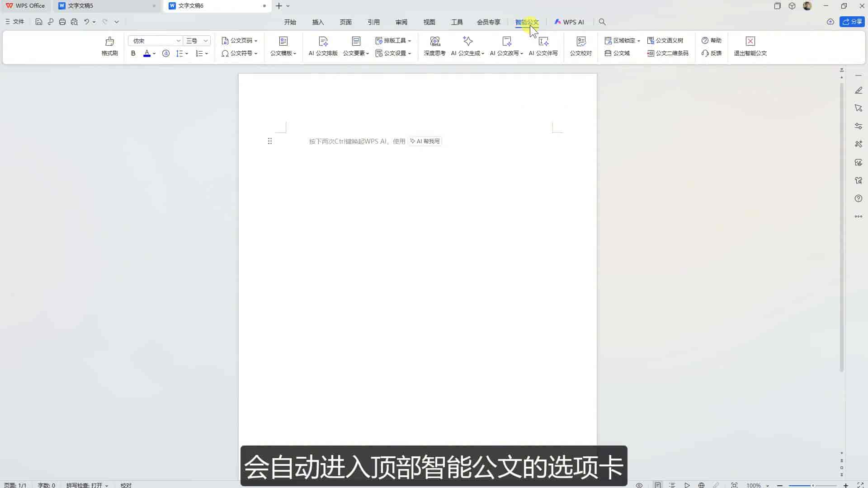This screenshot has width=868, height=488.
Task: Switch to the 引用 ribbon tab
Action: tap(373, 22)
